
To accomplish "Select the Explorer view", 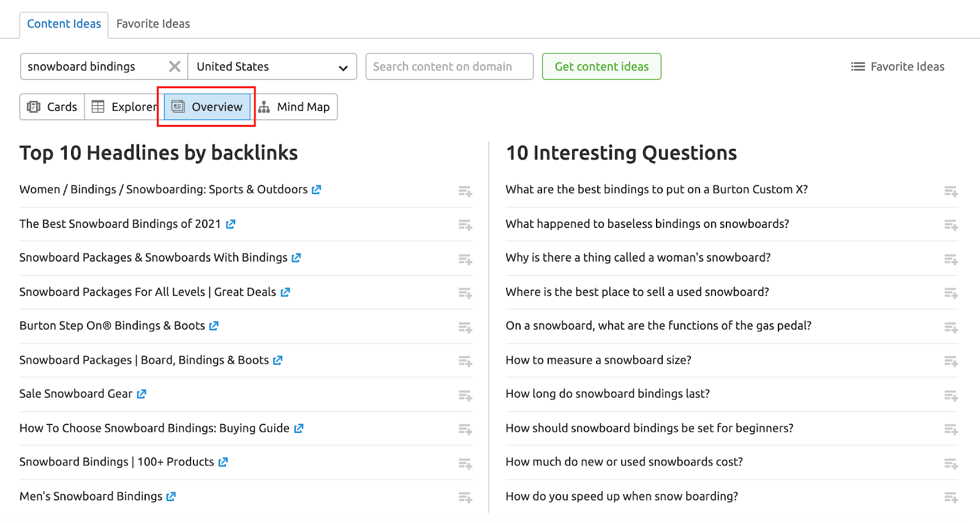I will 124,107.
